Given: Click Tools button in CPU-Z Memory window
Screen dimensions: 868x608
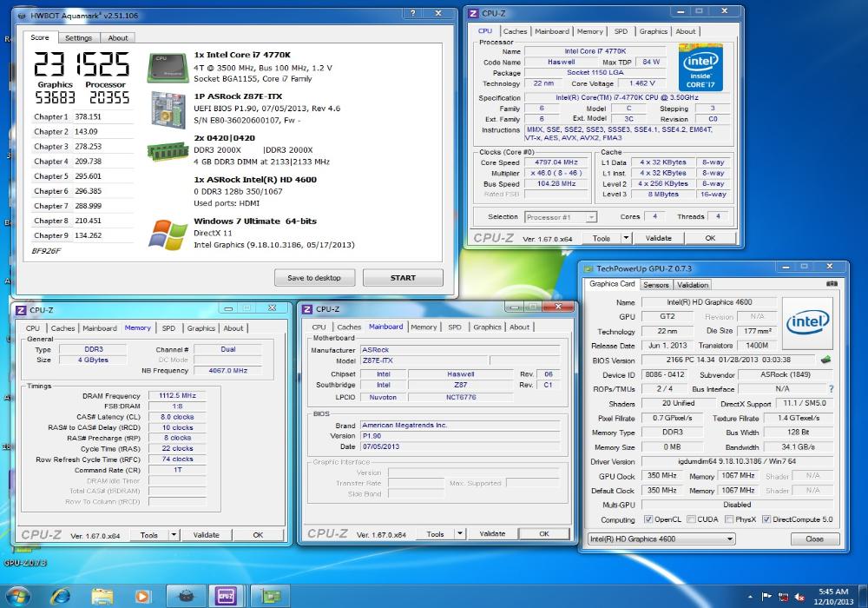Looking at the screenshot, I should point(149,535).
